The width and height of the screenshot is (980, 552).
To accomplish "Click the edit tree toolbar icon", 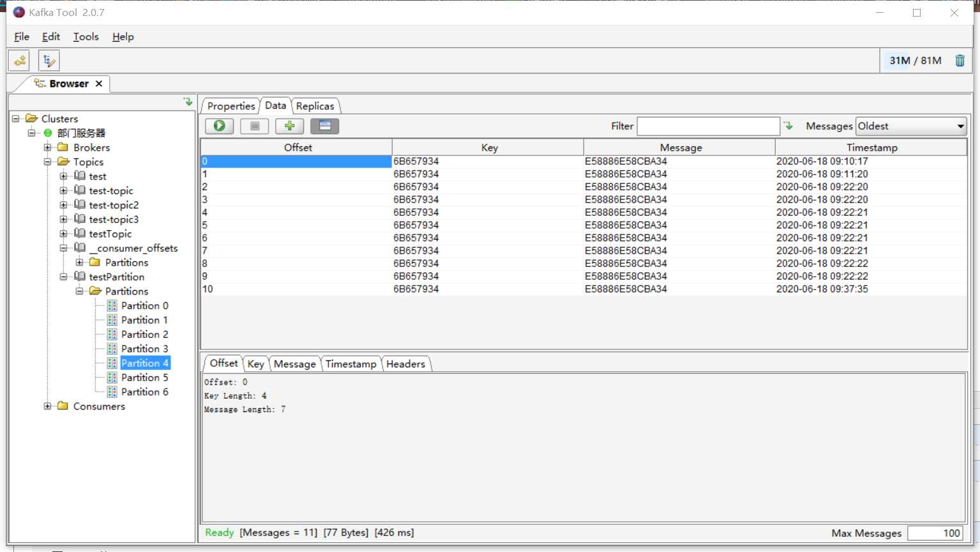I will pos(49,61).
